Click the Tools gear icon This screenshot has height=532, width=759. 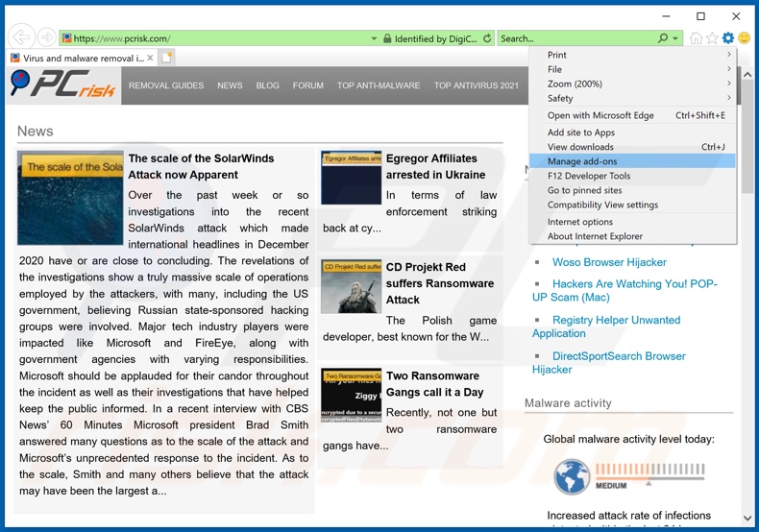727,38
